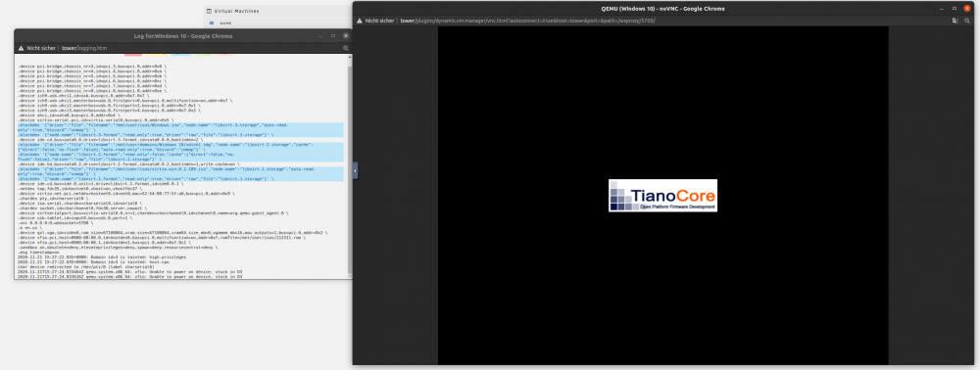Click the log line "-device ahci,id=sata0"
Viewport: 980px width, 370px height.
69,116
